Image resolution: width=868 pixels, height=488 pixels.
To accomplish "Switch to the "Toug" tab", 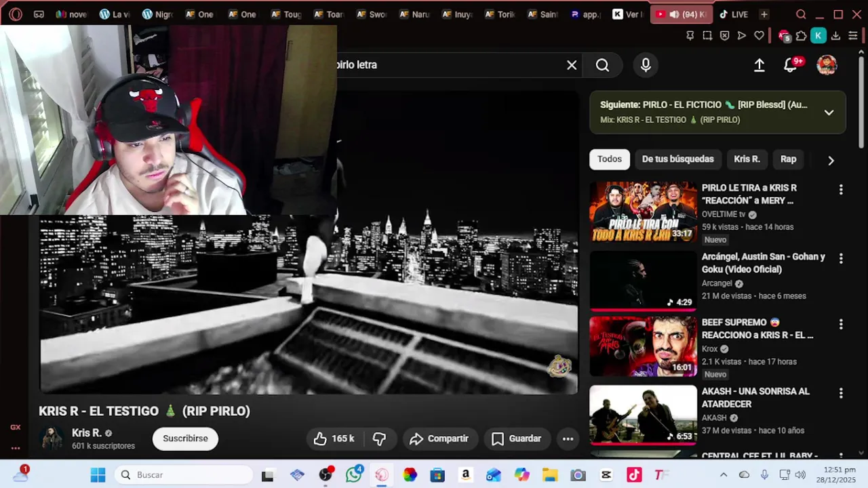I will pyautogui.click(x=285, y=14).
